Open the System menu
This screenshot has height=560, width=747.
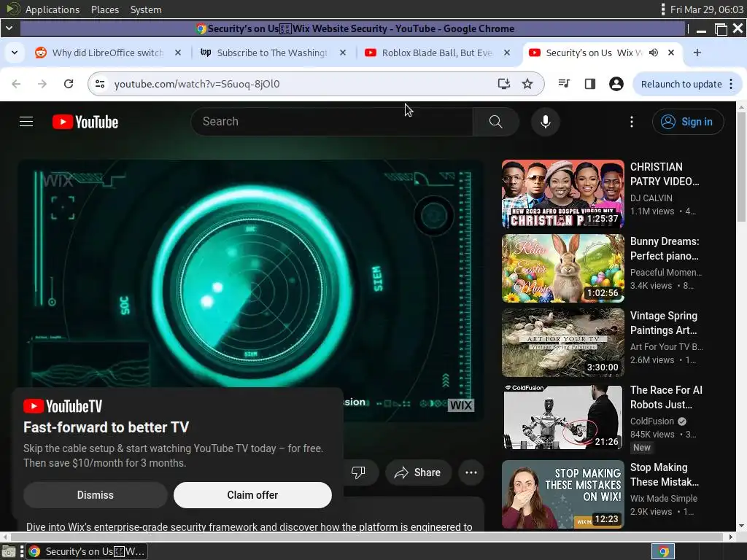[x=146, y=9]
